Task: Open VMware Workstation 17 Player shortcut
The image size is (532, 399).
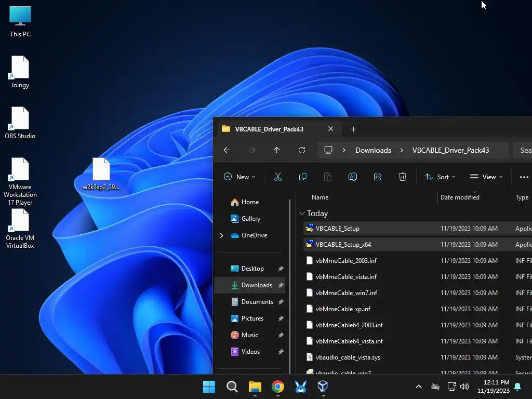Action: [x=20, y=181]
